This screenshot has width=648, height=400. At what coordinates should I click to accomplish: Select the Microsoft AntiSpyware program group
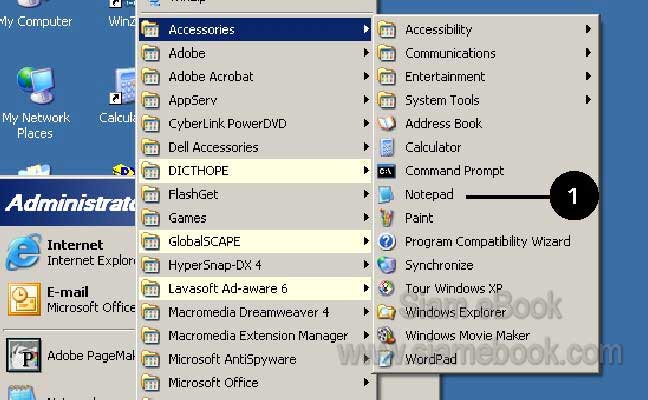pyautogui.click(x=255, y=359)
